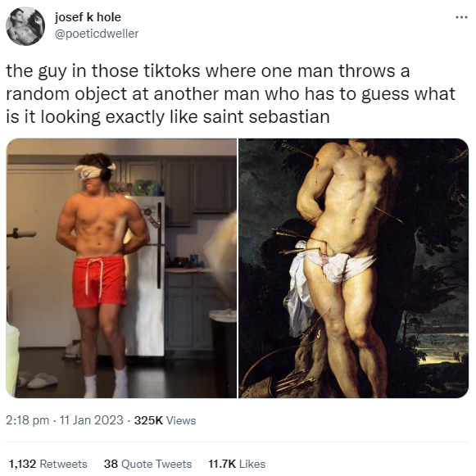Click the quiver of arrows at the painting's bottom
Screen dimensions: 476x476
click(283, 384)
